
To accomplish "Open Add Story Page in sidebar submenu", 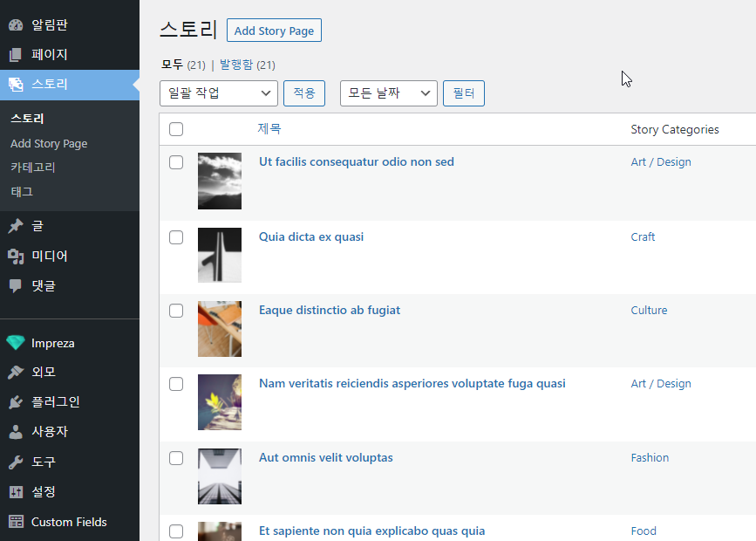I will tap(49, 144).
